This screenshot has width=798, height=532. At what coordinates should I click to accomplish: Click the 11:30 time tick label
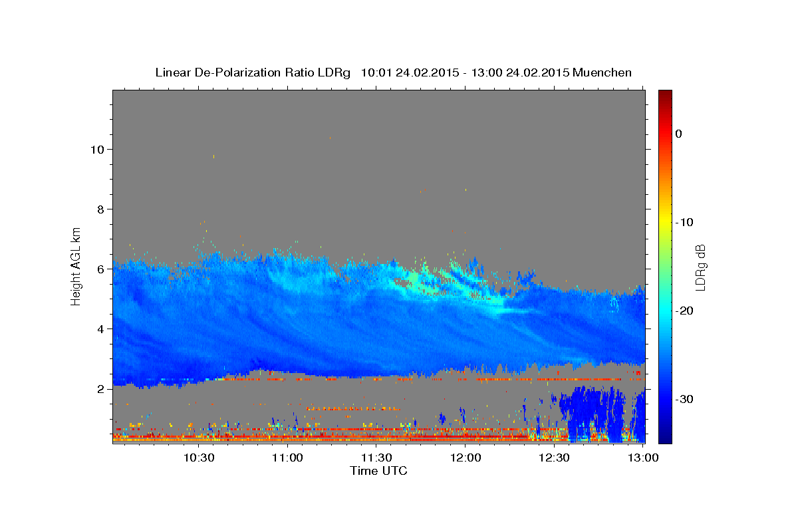click(x=376, y=458)
